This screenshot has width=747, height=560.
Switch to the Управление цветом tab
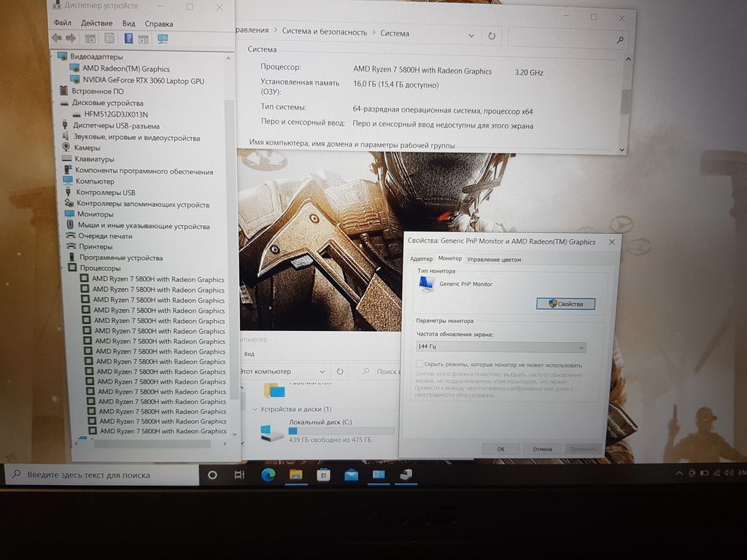pyautogui.click(x=494, y=260)
